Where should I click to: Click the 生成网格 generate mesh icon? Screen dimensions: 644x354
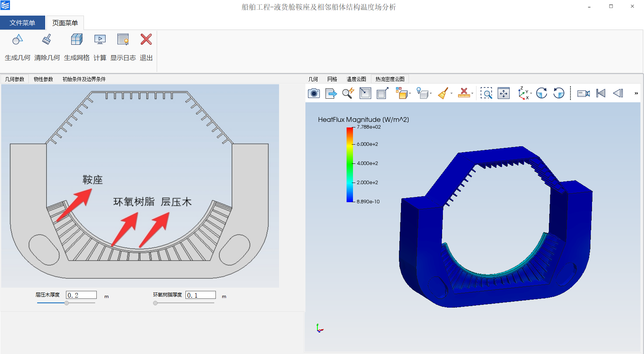(77, 39)
